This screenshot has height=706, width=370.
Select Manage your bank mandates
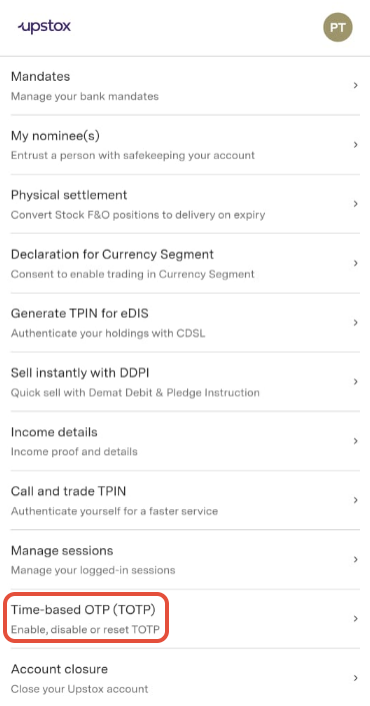click(85, 96)
